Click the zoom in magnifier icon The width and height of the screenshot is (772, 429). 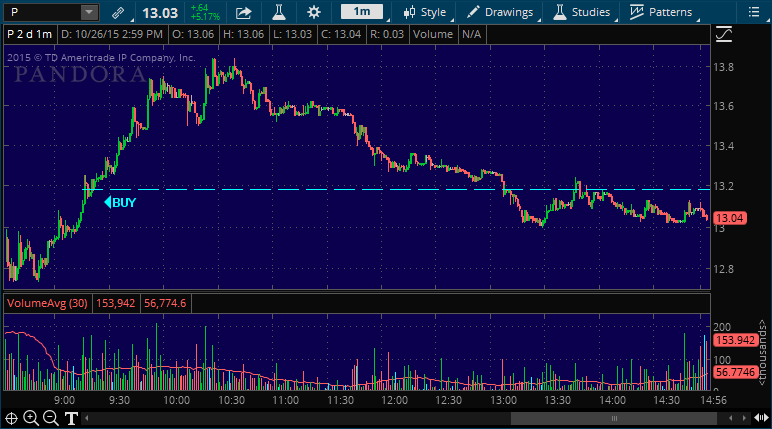(x=31, y=418)
